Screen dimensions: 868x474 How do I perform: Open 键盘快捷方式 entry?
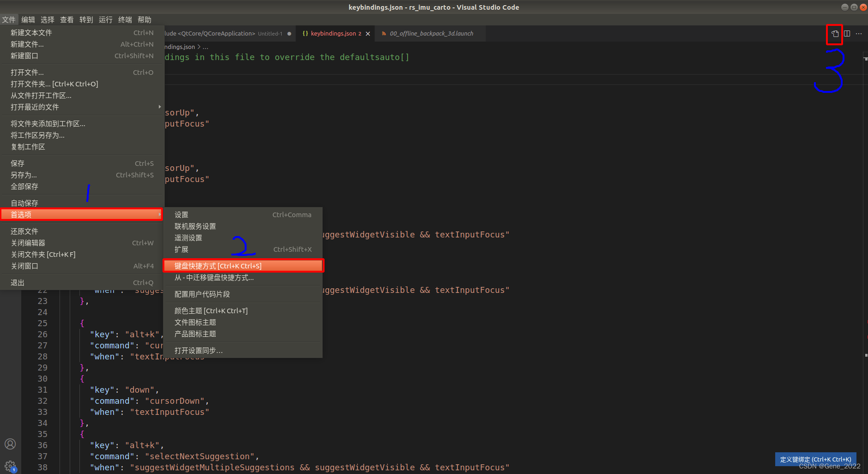[x=243, y=266]
